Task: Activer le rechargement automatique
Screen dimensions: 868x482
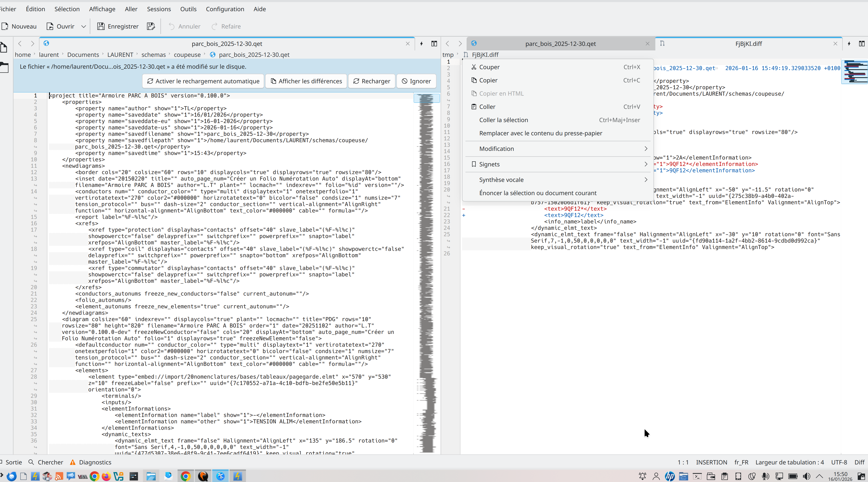Action: coord(203,81)
